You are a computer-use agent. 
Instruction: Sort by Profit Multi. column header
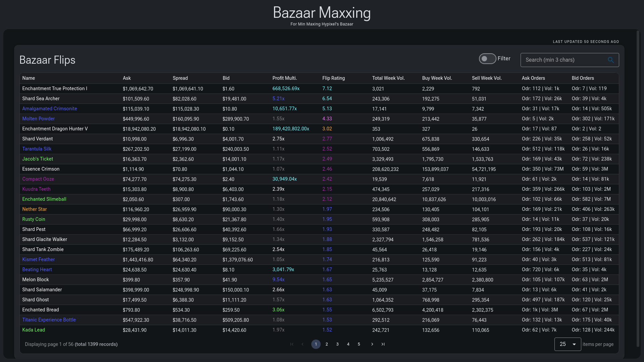pos(284,78)
